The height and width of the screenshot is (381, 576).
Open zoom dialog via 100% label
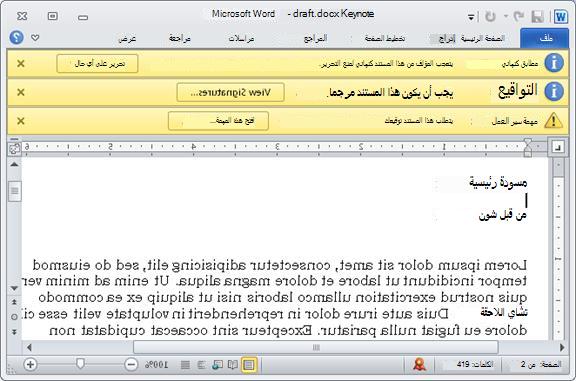(156, 365)
